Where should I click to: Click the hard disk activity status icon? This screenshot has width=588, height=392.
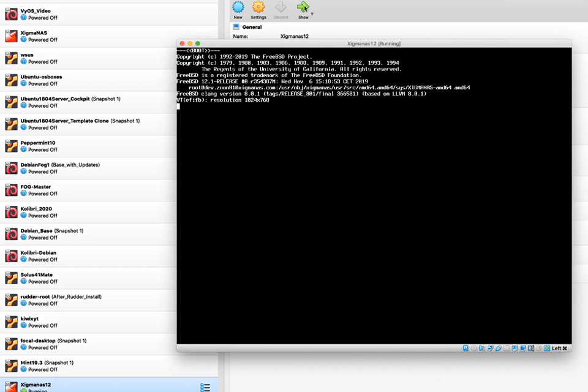(x=466, y=348)
